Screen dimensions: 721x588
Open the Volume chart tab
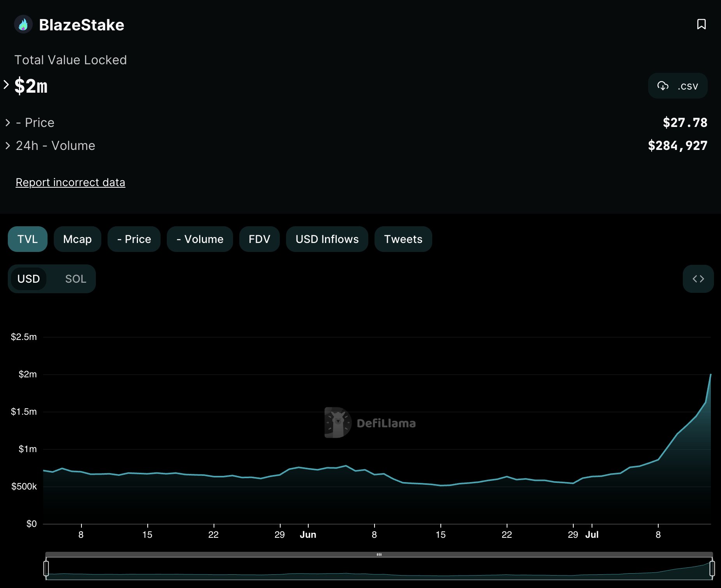(x=200, y=239)
